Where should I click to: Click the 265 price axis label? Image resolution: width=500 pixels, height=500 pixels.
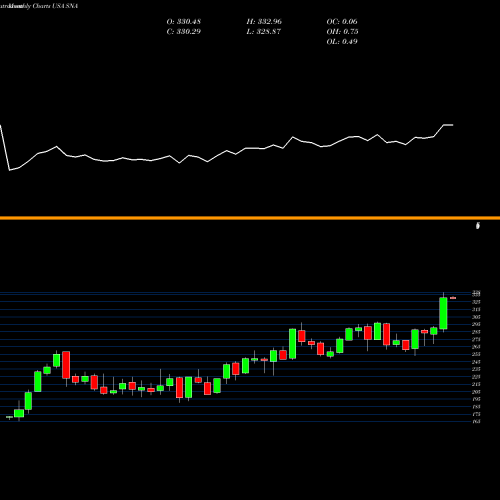click(476, 347)
